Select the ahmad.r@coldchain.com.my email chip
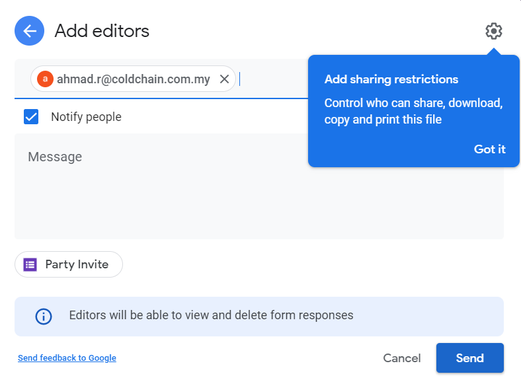521x382 pixels. 133,79
